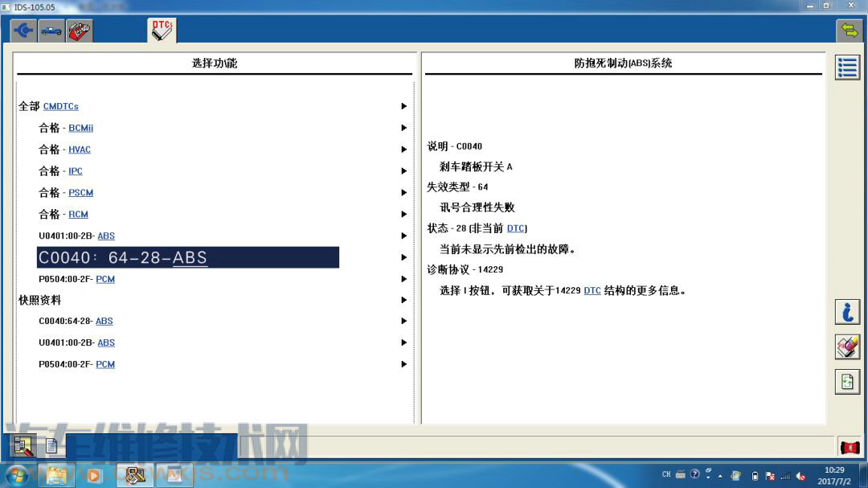The width and height of the screenshot is (868, 488).
Task: Open the red toolbox tab
Action: pyautogui.click(x=79, y=31)
